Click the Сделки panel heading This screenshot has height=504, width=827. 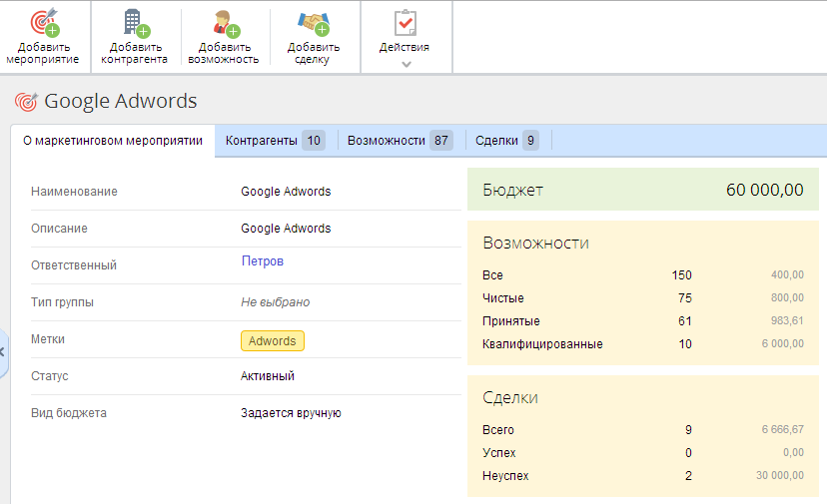pyautogui.click(x=510, y=398)
